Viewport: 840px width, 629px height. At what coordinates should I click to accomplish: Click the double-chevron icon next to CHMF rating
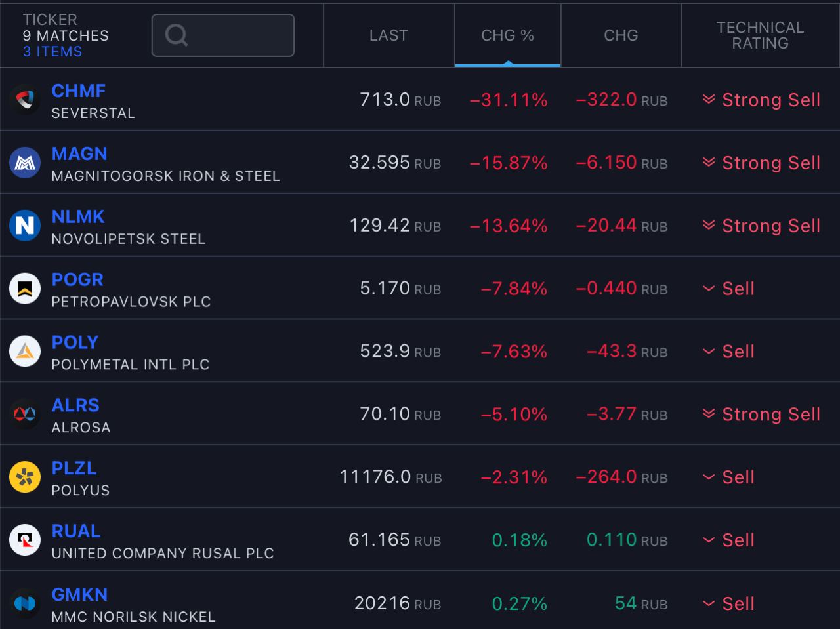pos(709,100)
